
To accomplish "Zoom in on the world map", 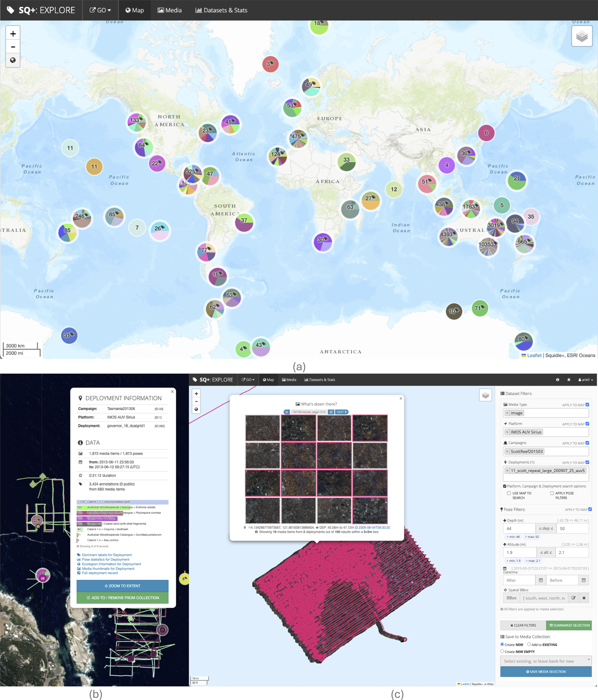I will click(13, 34).
